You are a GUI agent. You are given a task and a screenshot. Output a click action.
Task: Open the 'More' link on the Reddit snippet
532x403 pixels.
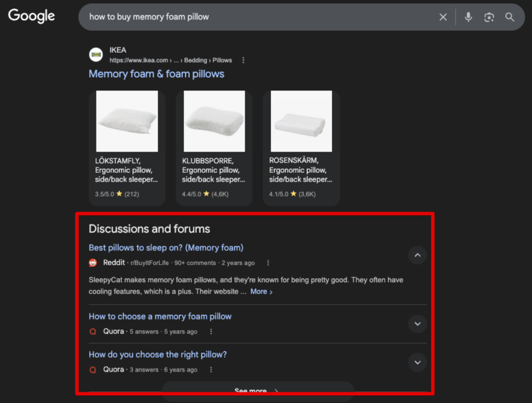259,291
